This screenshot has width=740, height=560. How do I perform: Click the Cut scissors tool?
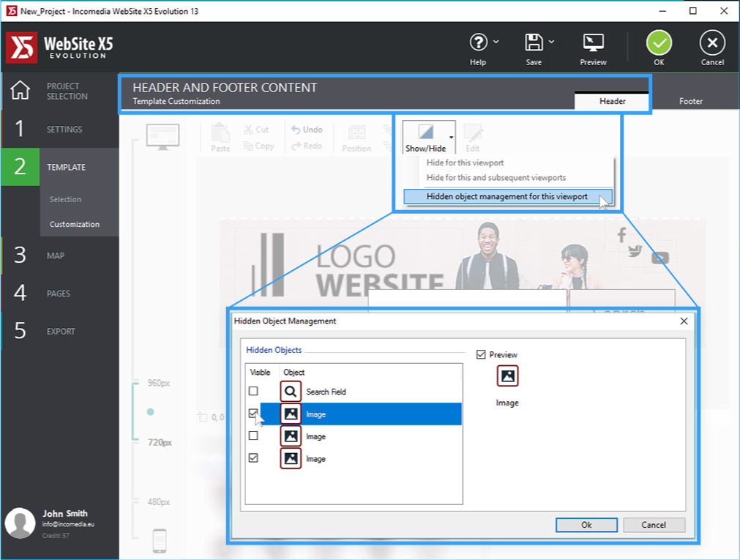[x=256, y=130]
